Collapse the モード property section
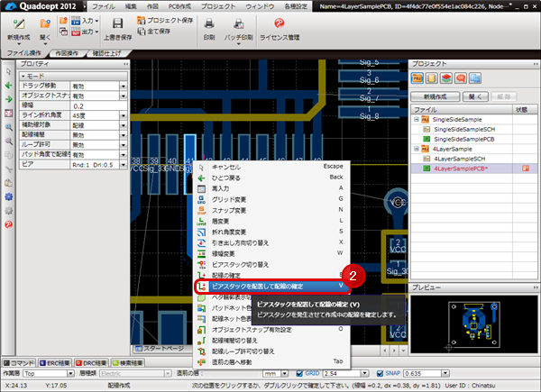Image resolution: width=541 pixels, height=392 pixels. pyautogui.click(x=23, y=76)
